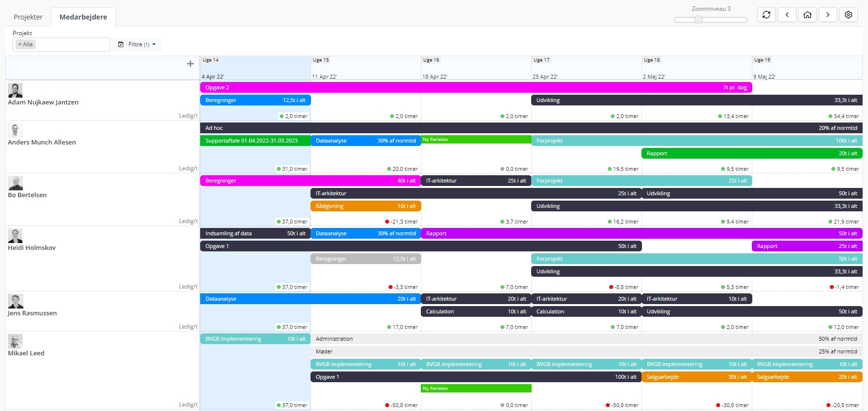This screenshot has height=411, width=868.
Task: Click the Projekt filter input field
Action: pyautogui.click(x=62, y=44)
